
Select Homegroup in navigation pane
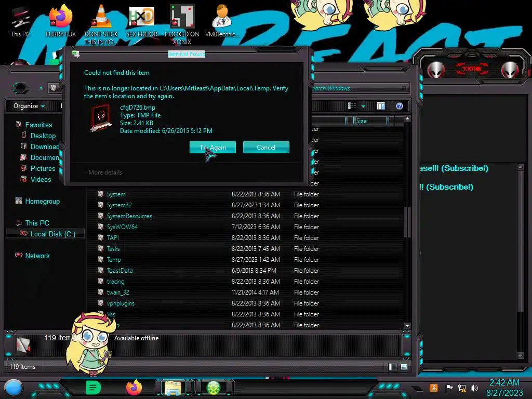click(x=37, y=201)
